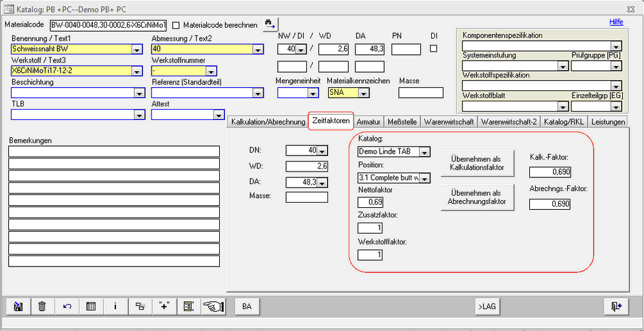Click the binoculars search icon next to Materialcode
The height and width of the screenshot is (331, 644).
[269, 25]
